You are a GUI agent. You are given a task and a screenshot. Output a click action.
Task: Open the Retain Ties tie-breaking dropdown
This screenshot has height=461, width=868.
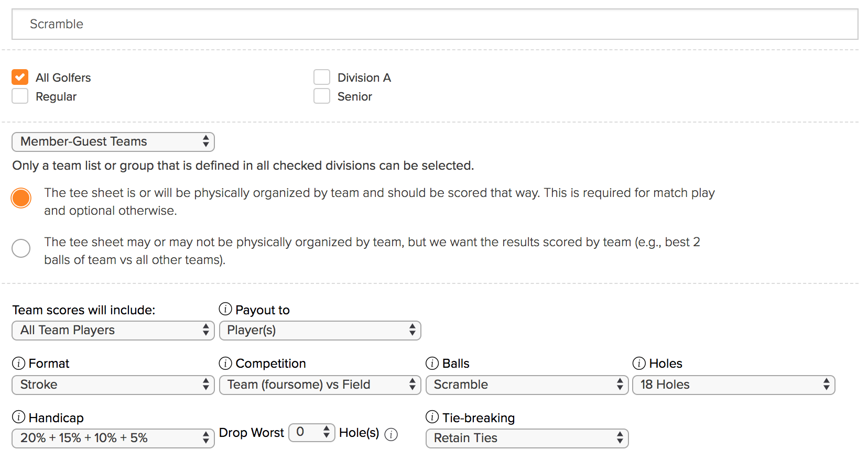coord(527,438)
